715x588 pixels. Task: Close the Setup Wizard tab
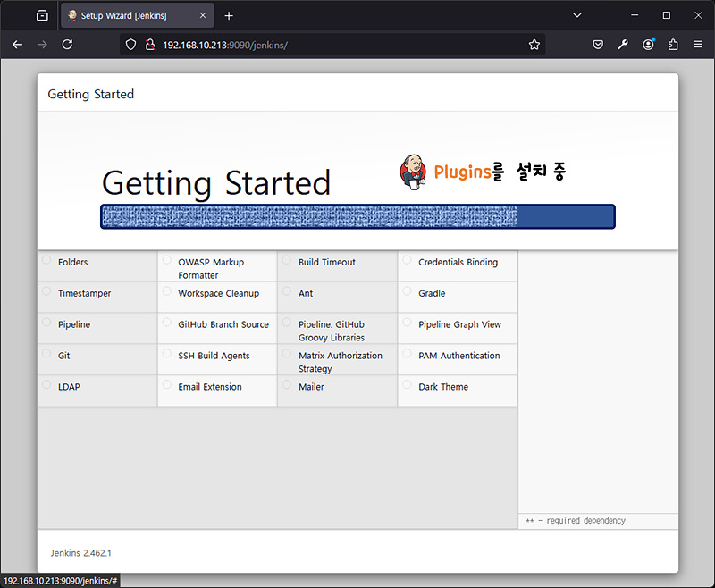pyautogui.click(x=203, y=15)
